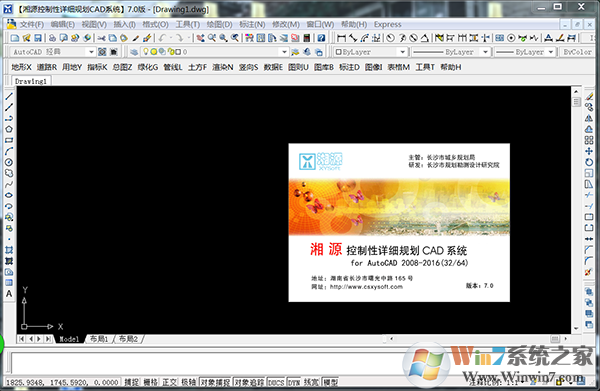Image resolution: width=600 pixels, height=391 pixels.
Task: Click the Undo arrow icon
Action: [162, 38]
